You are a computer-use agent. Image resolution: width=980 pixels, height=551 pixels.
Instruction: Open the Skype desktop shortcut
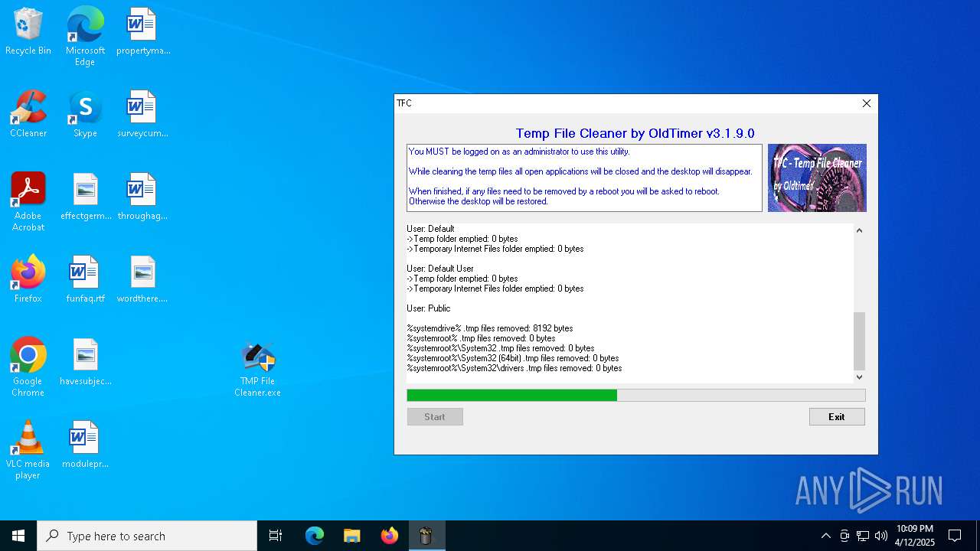coord(85,114)
